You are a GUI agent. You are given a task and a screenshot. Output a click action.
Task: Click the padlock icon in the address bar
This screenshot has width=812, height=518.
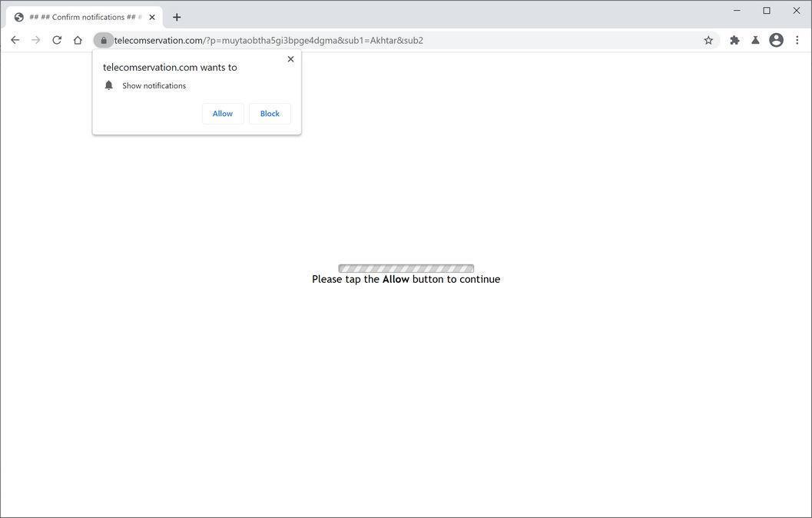tap(104, 40)
